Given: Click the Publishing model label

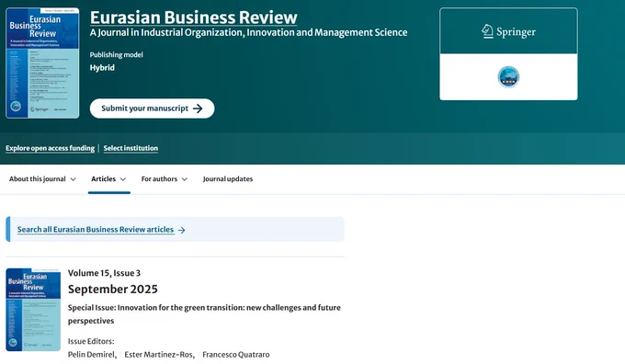Looking at the screenshot, I should coord(116,55).
